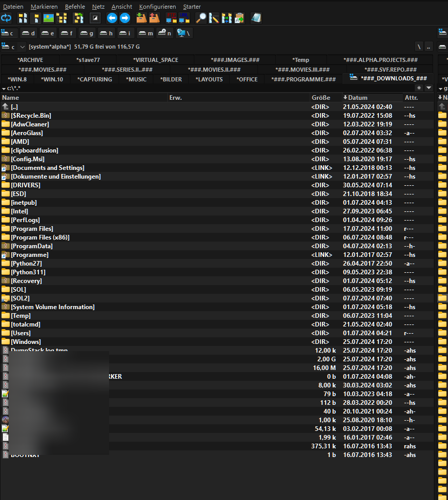Sort by the Datum column header
This screenshot has width=448, height=500.
pyautogui.click(x=372, y=98)
